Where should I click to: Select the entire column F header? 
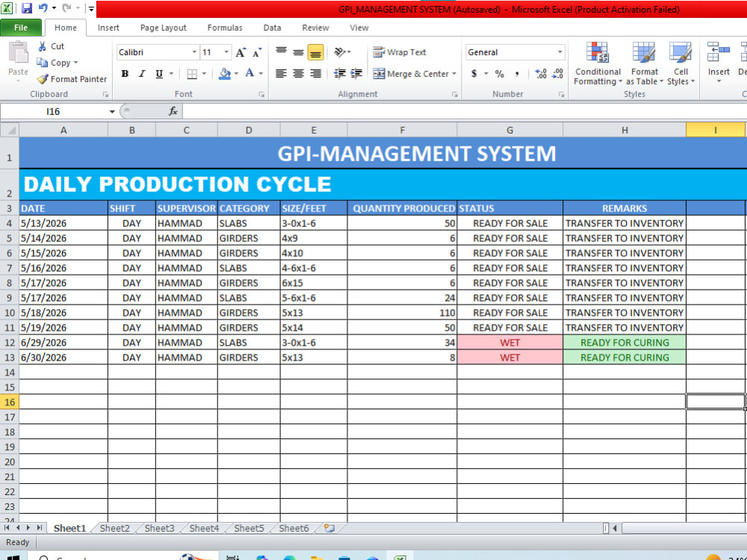(402, 130)
